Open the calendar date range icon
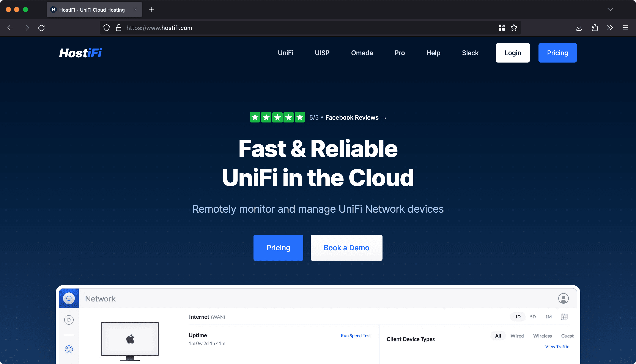The height and width of the screenshot is (364, 636). coord(564,317)
